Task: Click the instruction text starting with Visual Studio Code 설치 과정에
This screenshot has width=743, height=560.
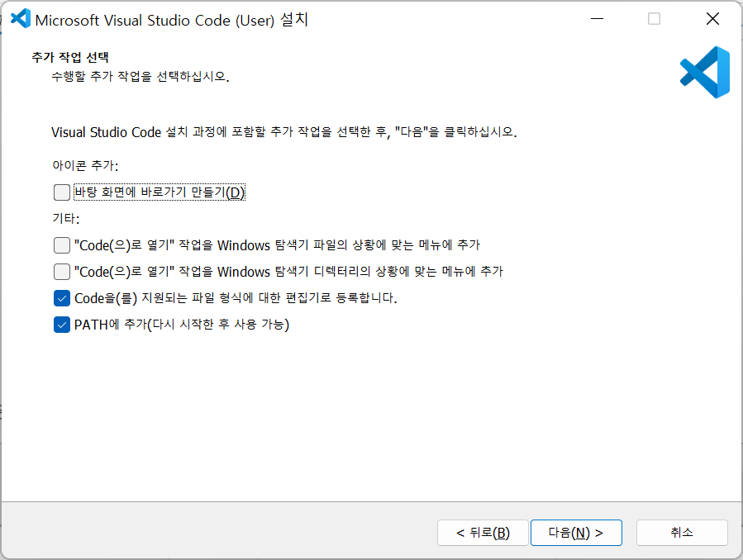Action: click(283, 131)
